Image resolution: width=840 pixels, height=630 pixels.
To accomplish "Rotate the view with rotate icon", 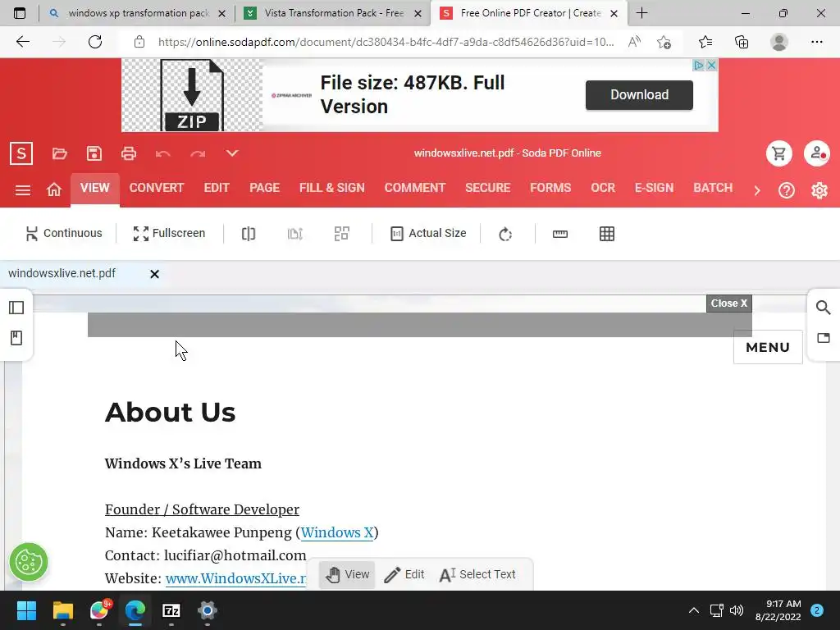I will coord(505,234).
